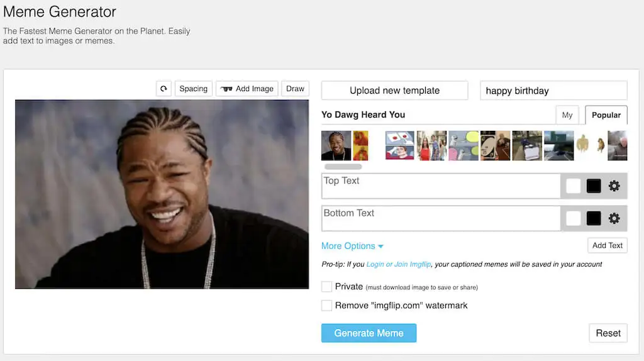Check Remove imgflip.com watermark option
The height and width of the screenshot is (361, 644).
point(326,306)
